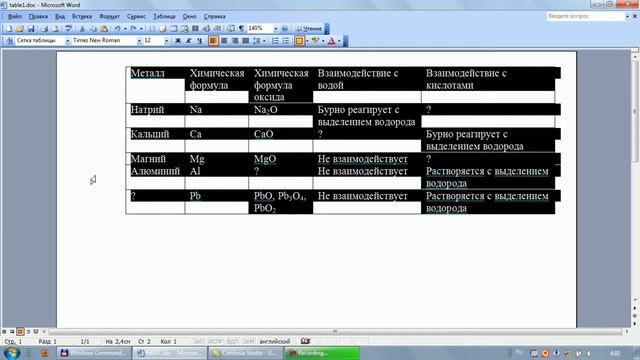Expand the font color arrow
The height and width of the screenshot is (360, 640).
click(x=339, y=41)
